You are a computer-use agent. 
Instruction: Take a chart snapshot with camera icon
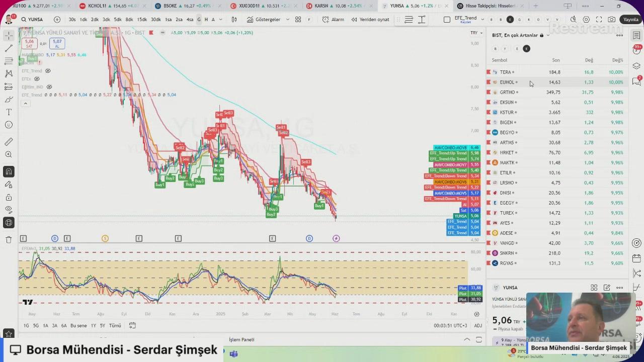pos(611,20)
